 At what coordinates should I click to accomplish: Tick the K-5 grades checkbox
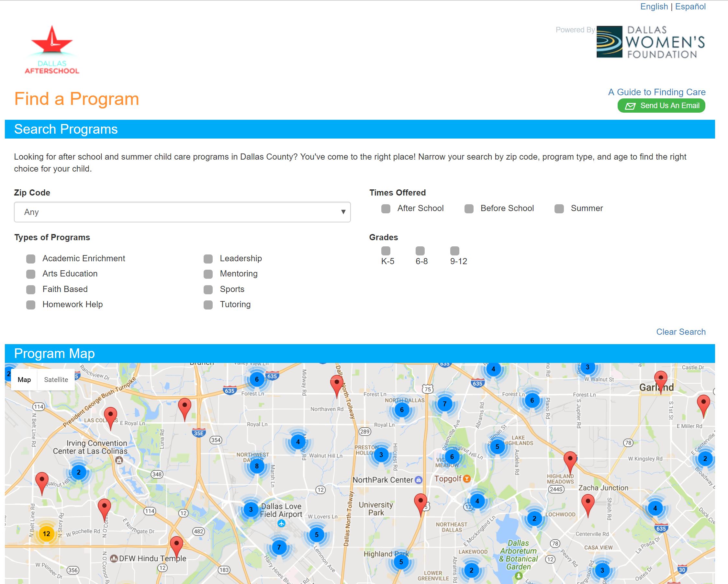click(386, 251)
